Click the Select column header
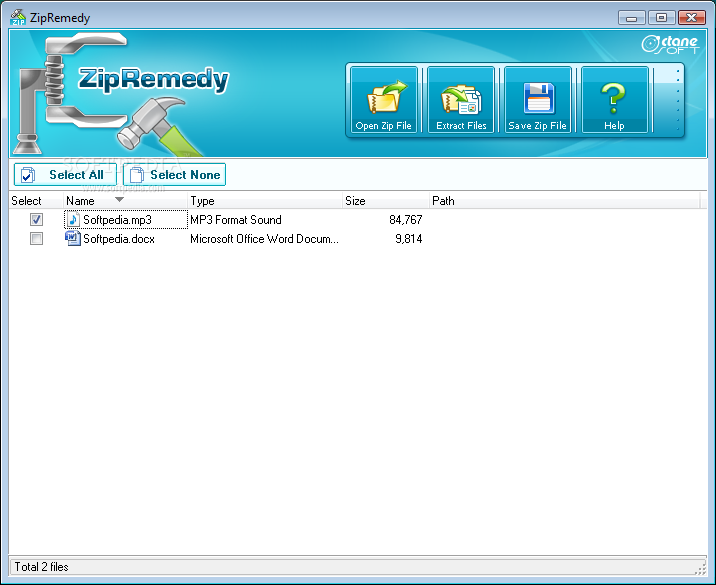Screen dimensions: 716x585 click(x=36, y=200)
